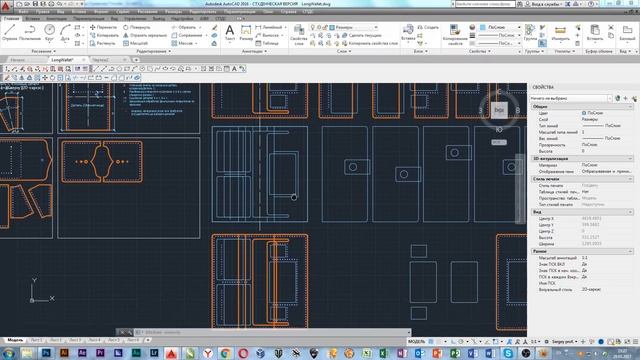The height and width of the screenshot is (360, 640).
Task: Click the Stretch (Растянуть) tool
Action: pyautogui.click(x=103, y=43)
